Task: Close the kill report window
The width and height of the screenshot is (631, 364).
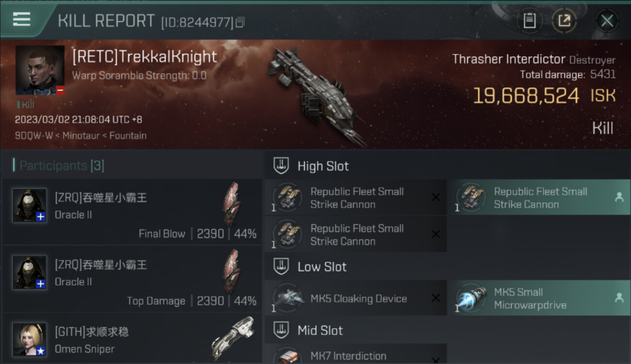Action: click(x=607, y=21)
